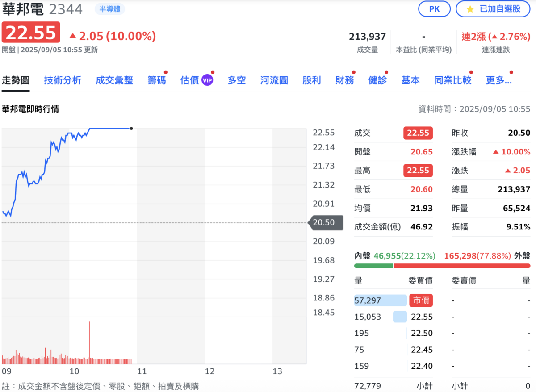
Task: Open the 估價 tab
Action: click(x=189, y=80)
